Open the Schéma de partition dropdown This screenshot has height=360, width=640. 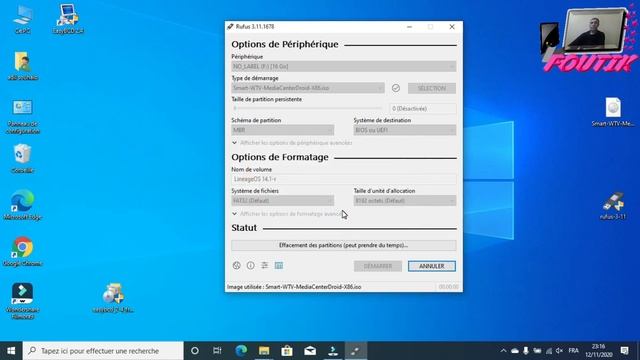[282, 130]
